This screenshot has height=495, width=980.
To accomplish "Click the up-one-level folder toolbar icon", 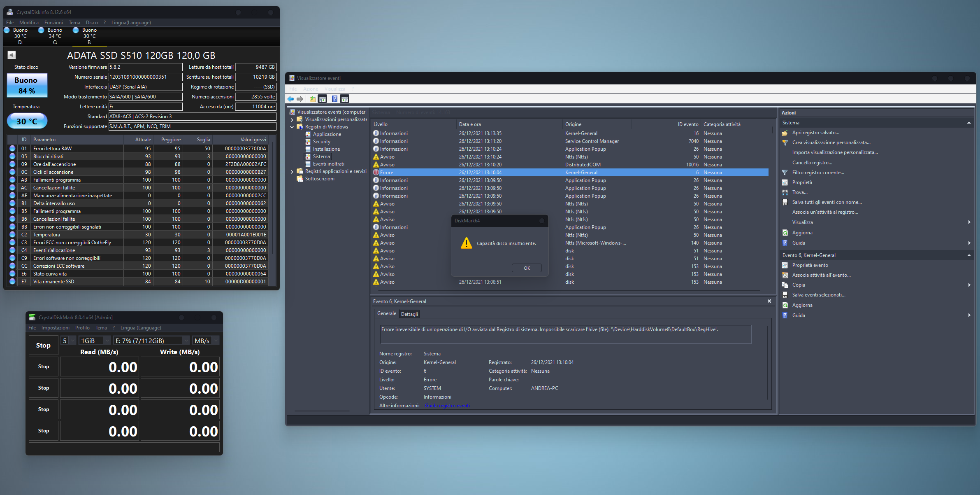I will 313,99.
